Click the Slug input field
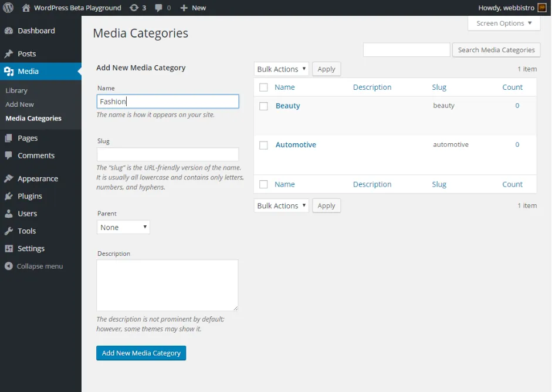Image resolution: width=552 pixels, height=392 pixels. click(168, 154)
